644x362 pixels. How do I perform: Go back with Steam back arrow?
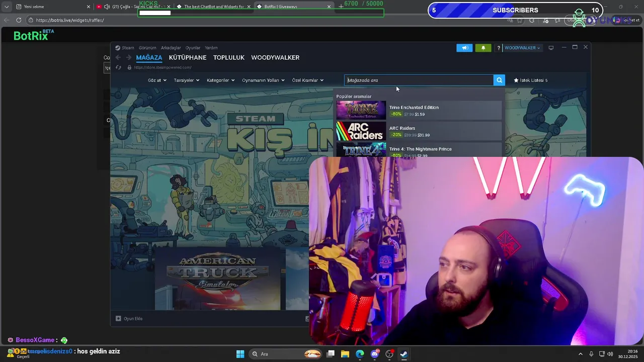[x=118, y=57]
